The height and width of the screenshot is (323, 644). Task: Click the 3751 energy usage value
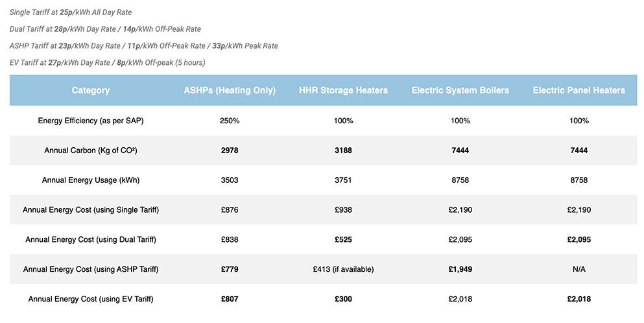[344, 180]
